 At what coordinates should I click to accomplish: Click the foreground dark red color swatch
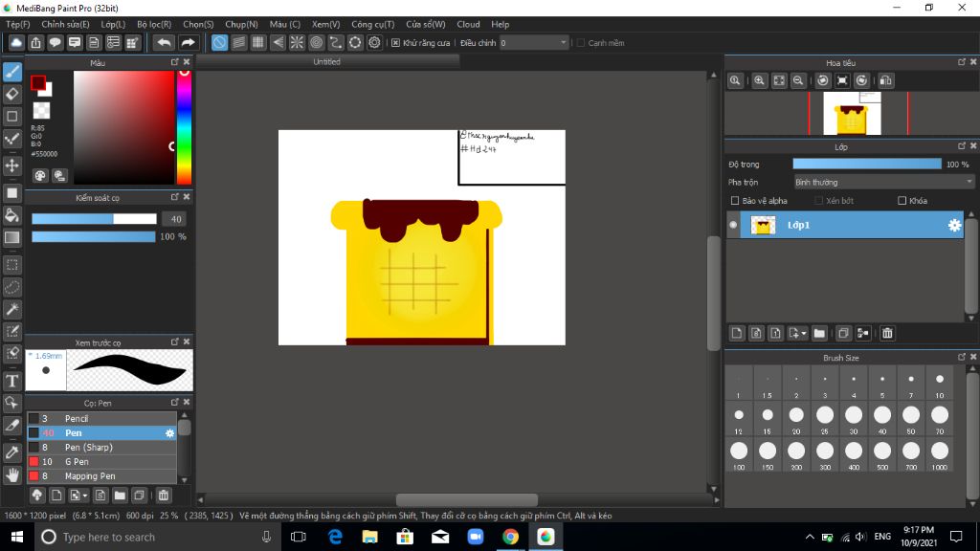pos(37,82)
